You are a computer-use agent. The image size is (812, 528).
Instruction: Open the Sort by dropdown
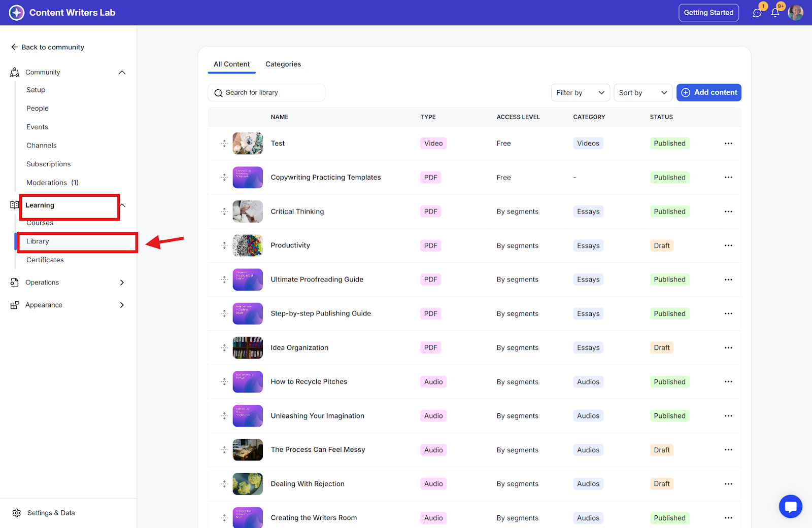pyautogui.click(x=642, y=92)
